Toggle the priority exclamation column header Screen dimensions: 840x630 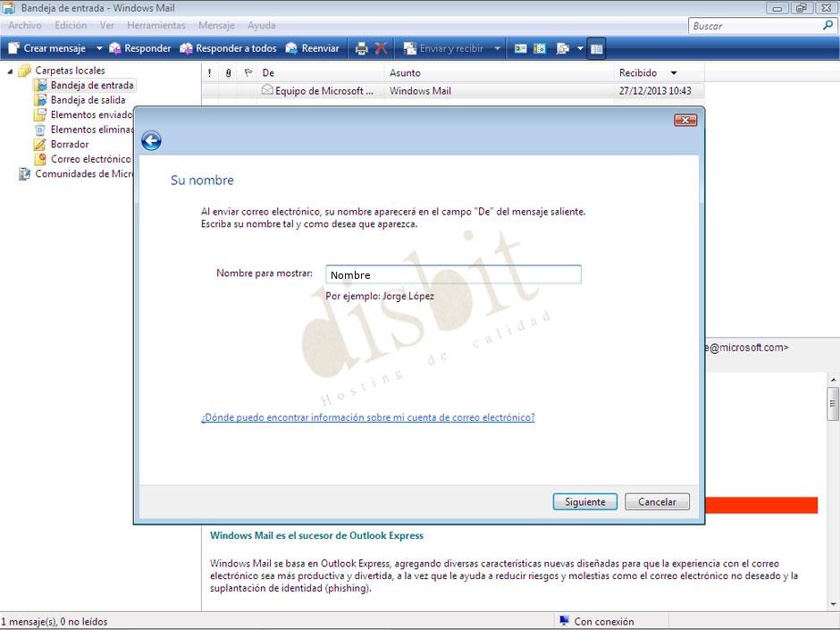point(210,73)
